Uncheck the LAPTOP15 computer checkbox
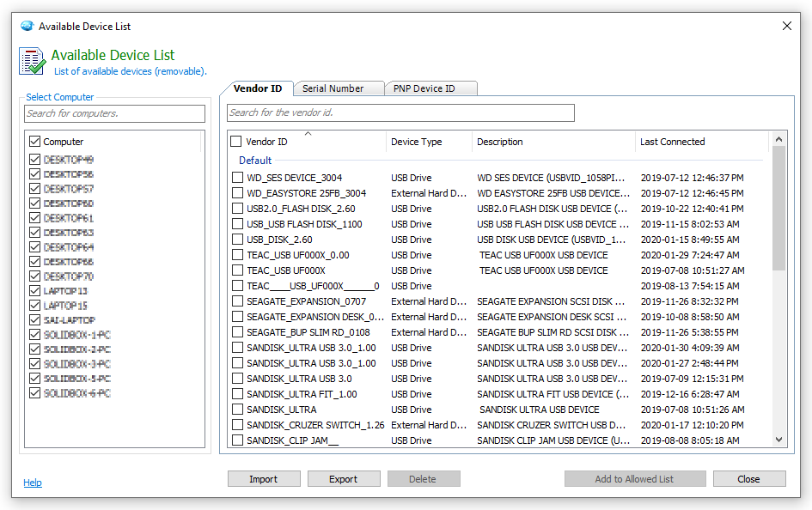Viewport: 812px width, 510px height. click(x=34, y=305)
